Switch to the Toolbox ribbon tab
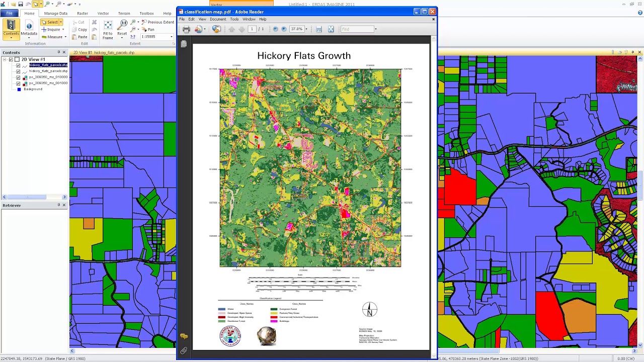This screenshot has width=644, height=362. click(146, 14)
